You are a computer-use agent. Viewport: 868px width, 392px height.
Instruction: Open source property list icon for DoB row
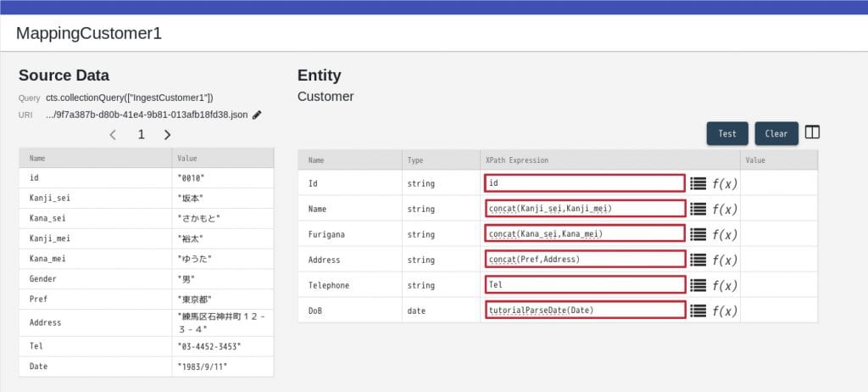(698, 311)
